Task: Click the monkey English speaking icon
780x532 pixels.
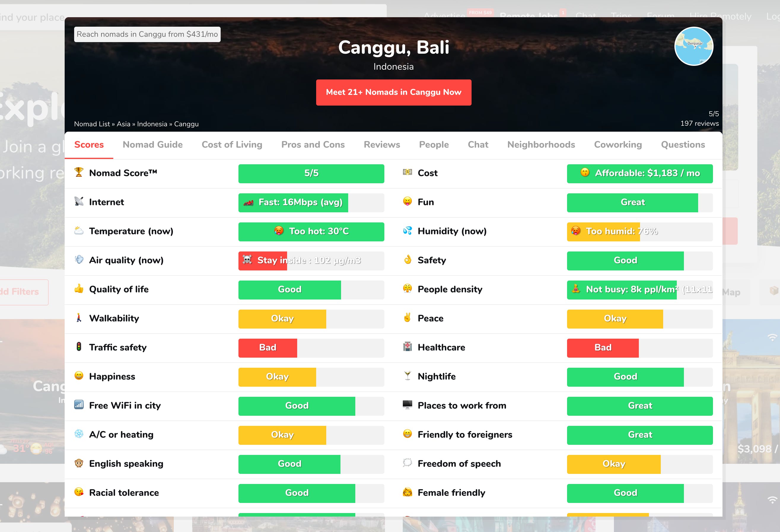Action: tap(79, 463)
